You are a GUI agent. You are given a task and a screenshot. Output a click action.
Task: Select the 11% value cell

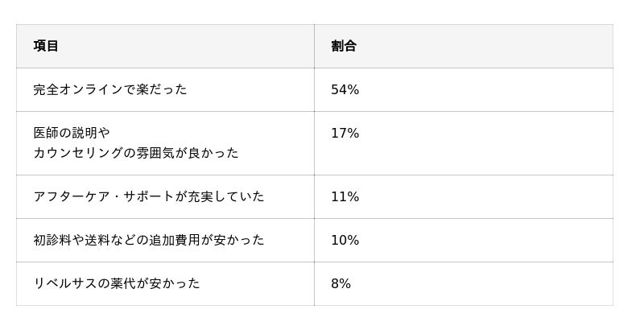tap(345, 197)
